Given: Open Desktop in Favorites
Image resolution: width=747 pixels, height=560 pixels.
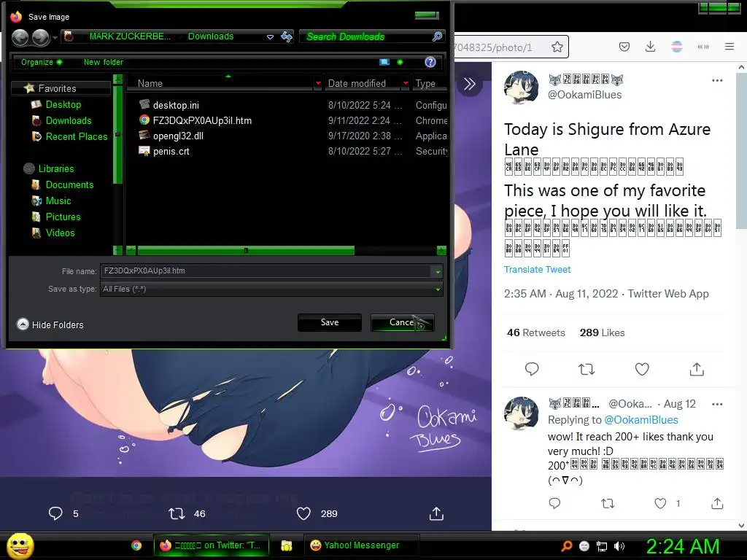Looking at the screenshot, I should [63, 104].
